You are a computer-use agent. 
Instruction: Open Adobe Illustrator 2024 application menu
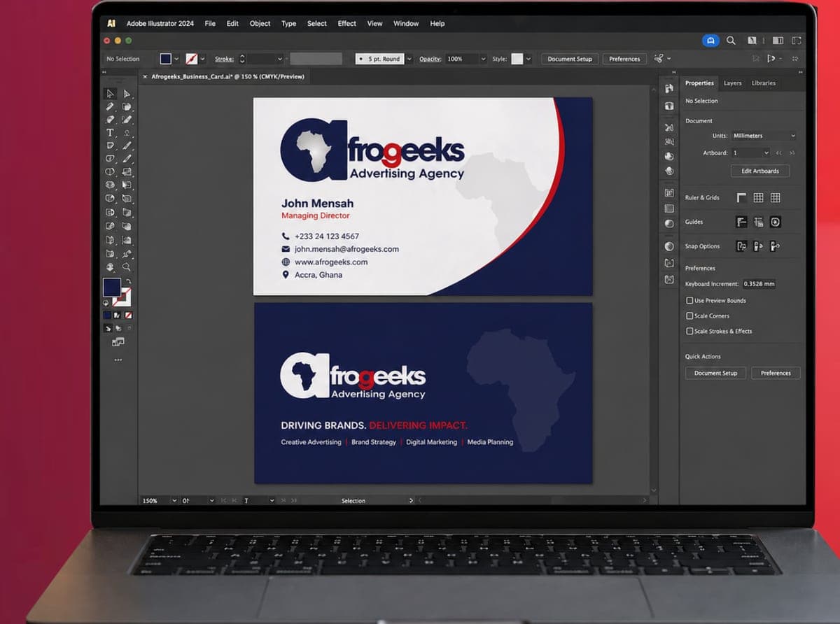coord(160,23)
